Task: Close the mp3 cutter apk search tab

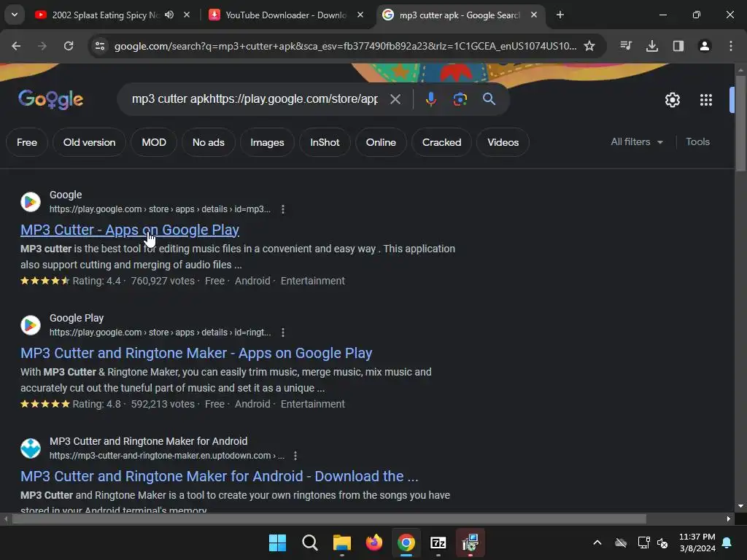Action: pyautogui.click(x=533, y=15)
